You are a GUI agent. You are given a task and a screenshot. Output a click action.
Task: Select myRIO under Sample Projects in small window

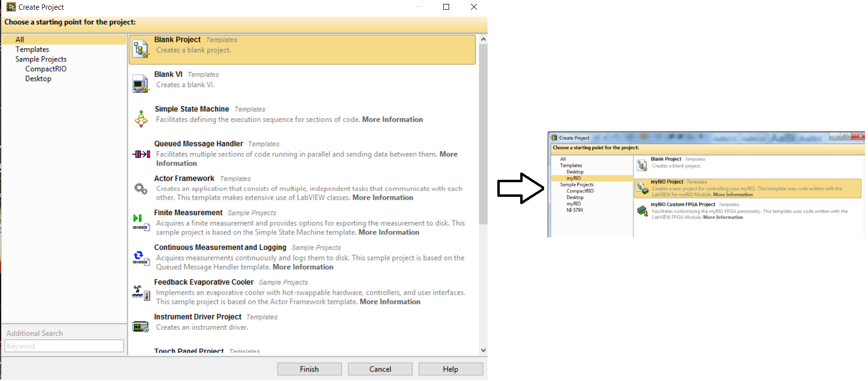[573, 204]
